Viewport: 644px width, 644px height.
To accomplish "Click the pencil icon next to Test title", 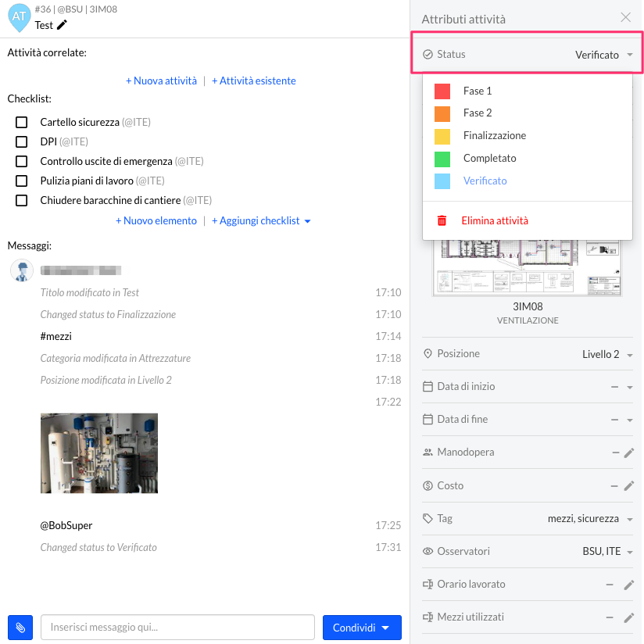I will (63, 25).
